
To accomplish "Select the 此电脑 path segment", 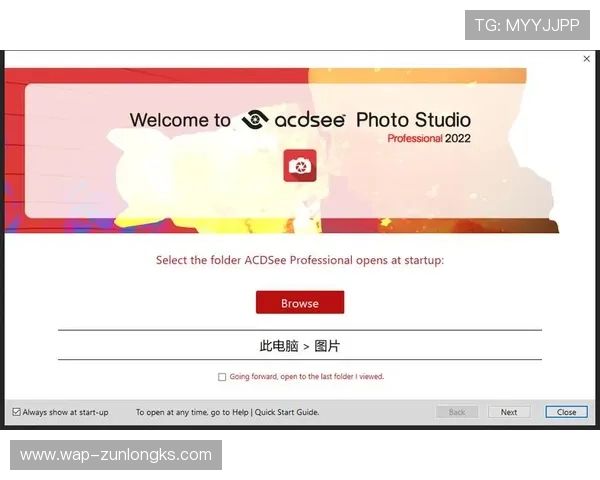I will pos(279,346).
